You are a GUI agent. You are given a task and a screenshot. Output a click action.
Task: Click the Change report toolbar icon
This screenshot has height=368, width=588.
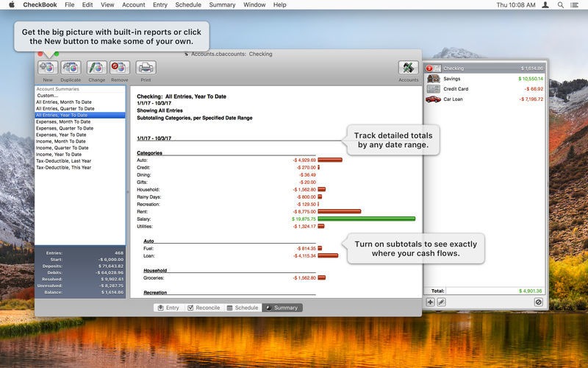click(x=96, y=68)
